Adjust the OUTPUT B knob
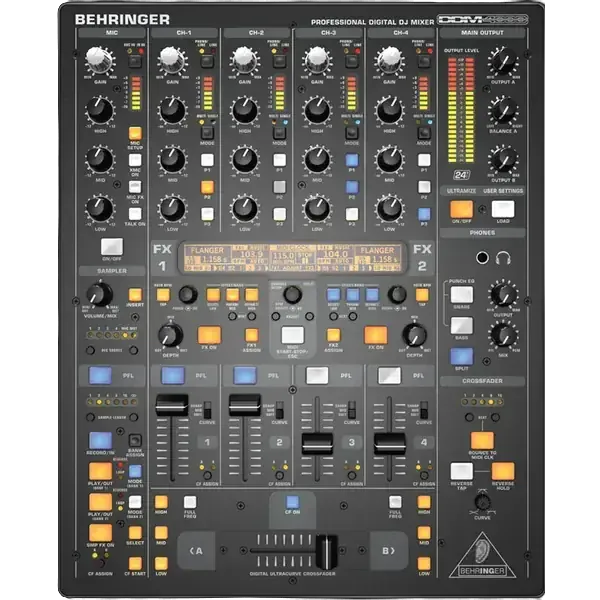 pos(503,159)
